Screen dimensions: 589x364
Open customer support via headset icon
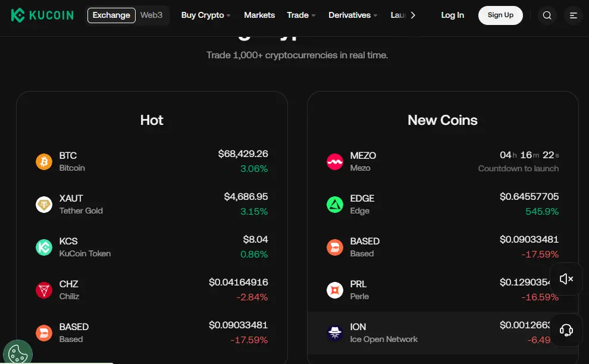[566, 330]
